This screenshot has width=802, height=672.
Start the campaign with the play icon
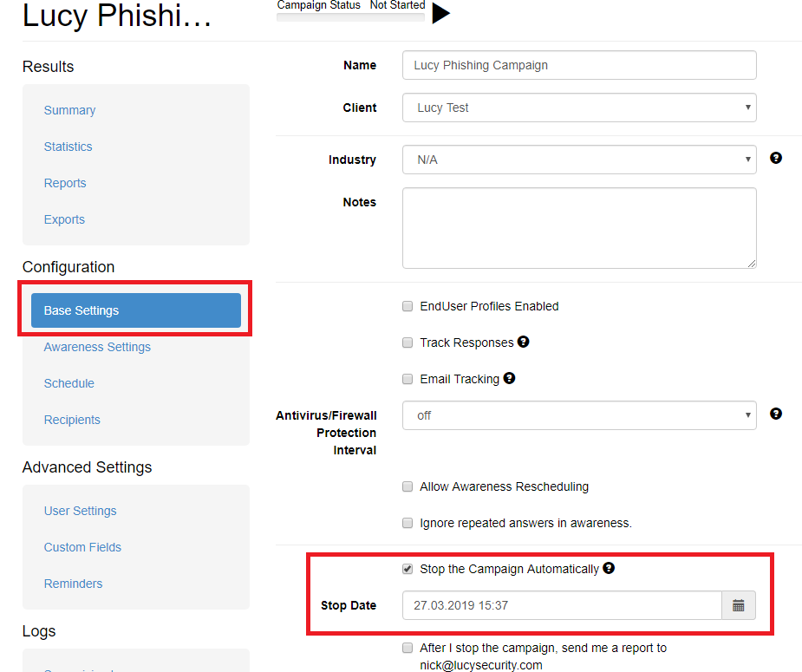pos(440,13)
